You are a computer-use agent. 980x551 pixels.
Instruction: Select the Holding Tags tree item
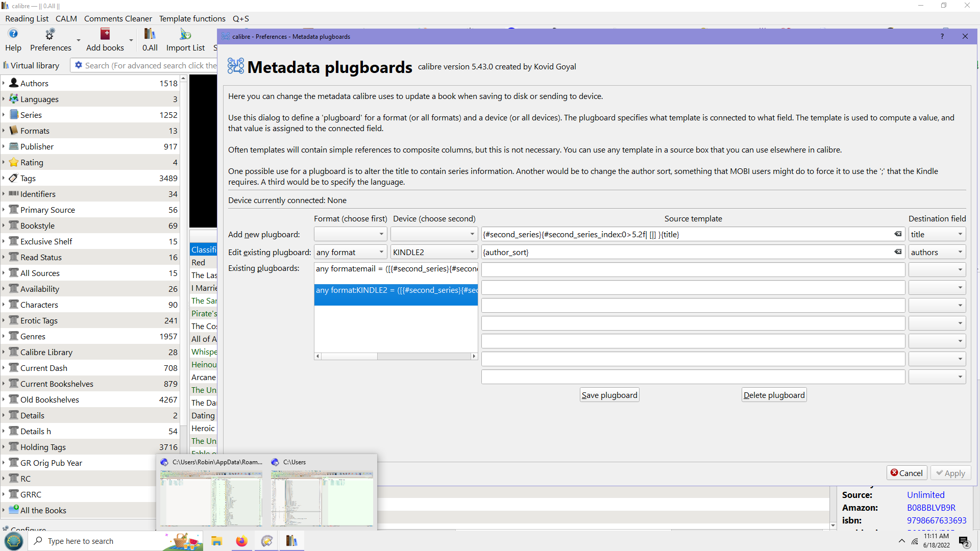tap(90, 447)
